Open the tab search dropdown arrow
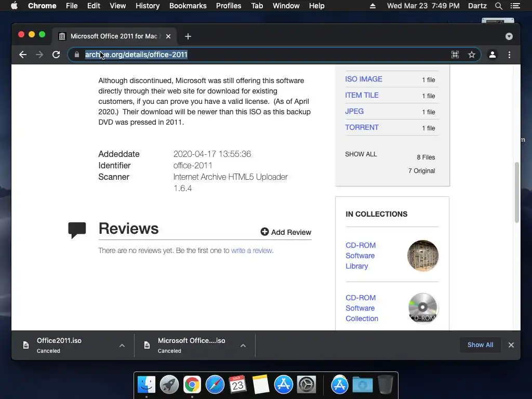The width and height of the screenshot is (532, 399). click(x=509, y=36)
